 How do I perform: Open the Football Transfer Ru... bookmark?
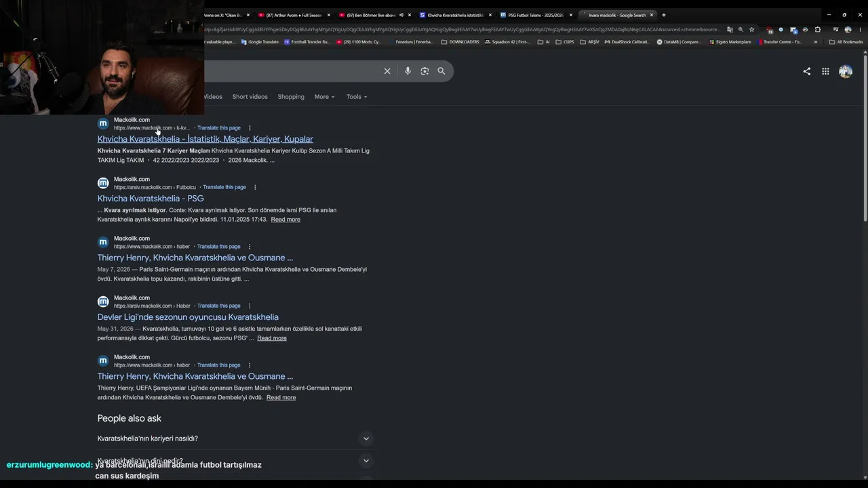[307, 42]
